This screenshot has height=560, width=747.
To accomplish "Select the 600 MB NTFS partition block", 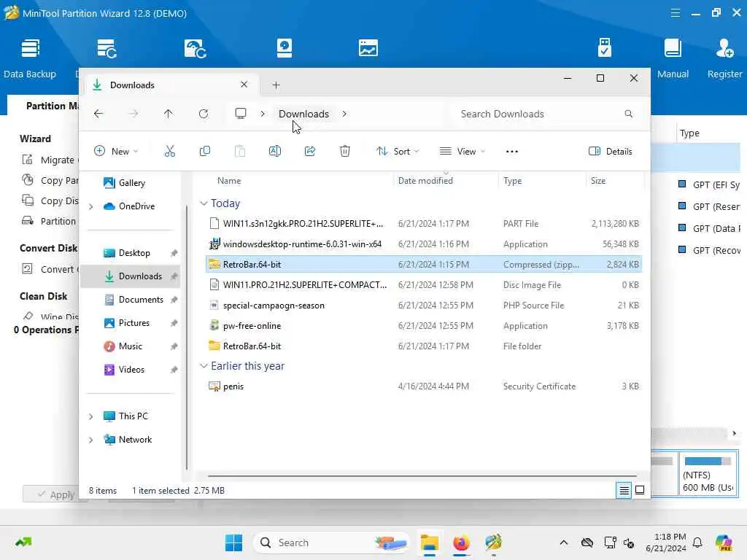I will (x=708, y=474).
